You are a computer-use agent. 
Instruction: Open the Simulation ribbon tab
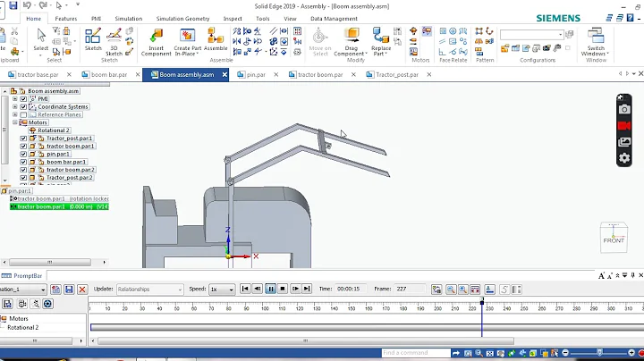point(129,19)
